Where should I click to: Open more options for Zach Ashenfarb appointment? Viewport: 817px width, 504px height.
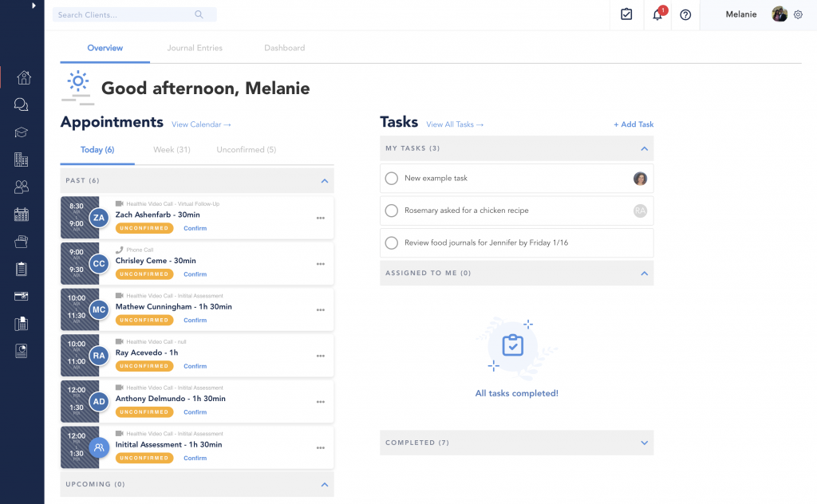click(321, 219)
